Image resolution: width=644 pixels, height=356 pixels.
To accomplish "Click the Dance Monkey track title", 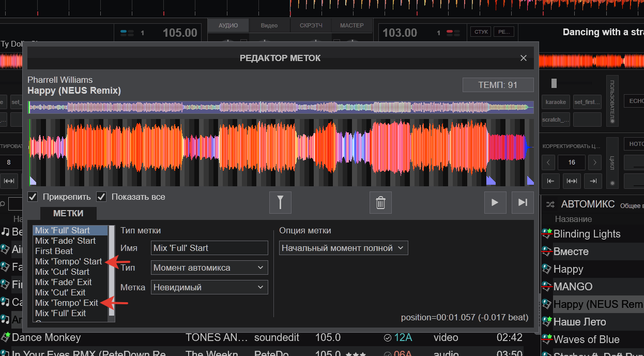I will click(x=47, y=337).
